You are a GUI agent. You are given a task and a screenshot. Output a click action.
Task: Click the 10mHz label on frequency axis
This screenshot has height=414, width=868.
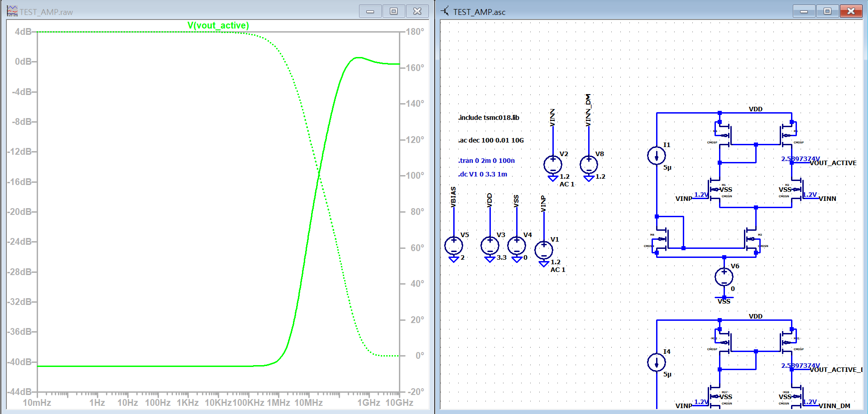(x=37, y=403)
